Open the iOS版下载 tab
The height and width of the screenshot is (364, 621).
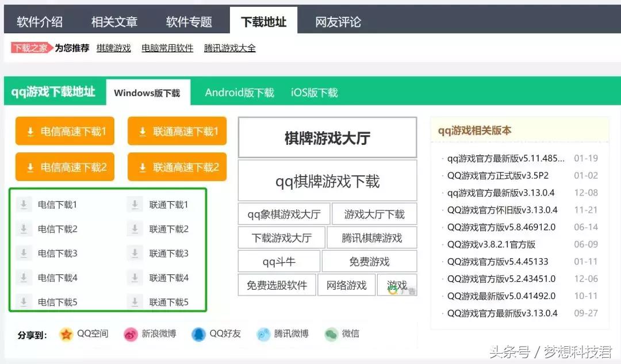coord(313,91)
